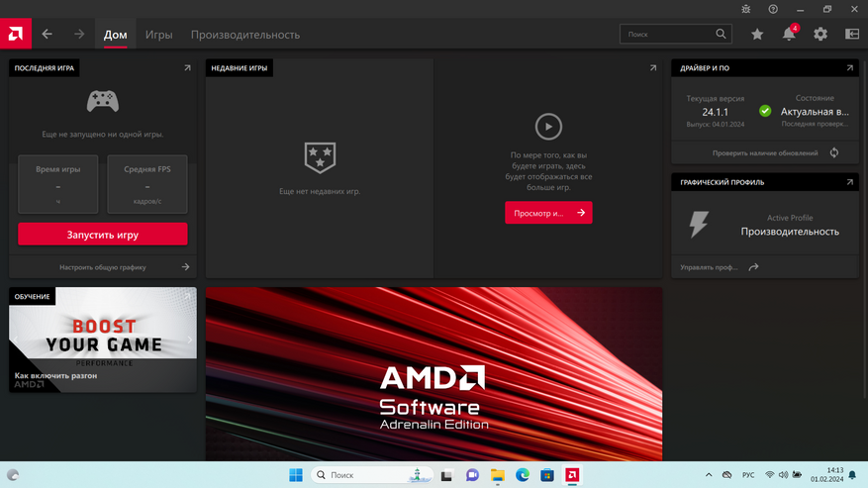
Task: Click the magnifier search icon
Action: [x=721, y=34]
